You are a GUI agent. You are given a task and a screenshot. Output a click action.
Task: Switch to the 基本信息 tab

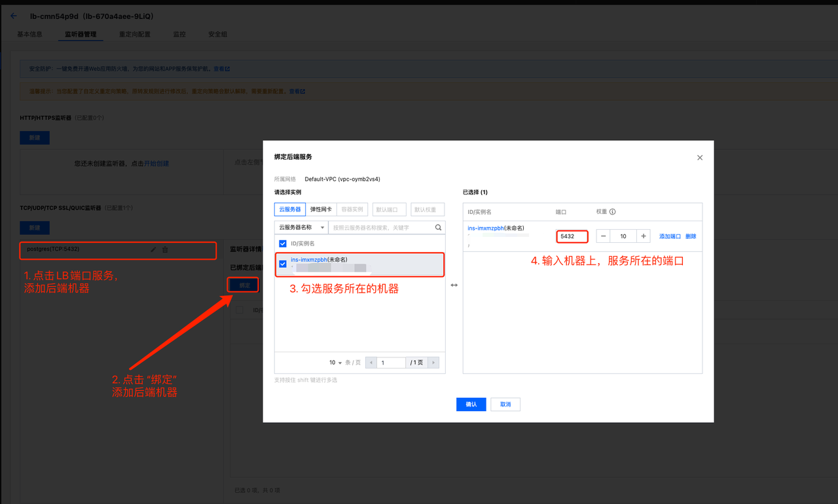click(x=29, y=34)
